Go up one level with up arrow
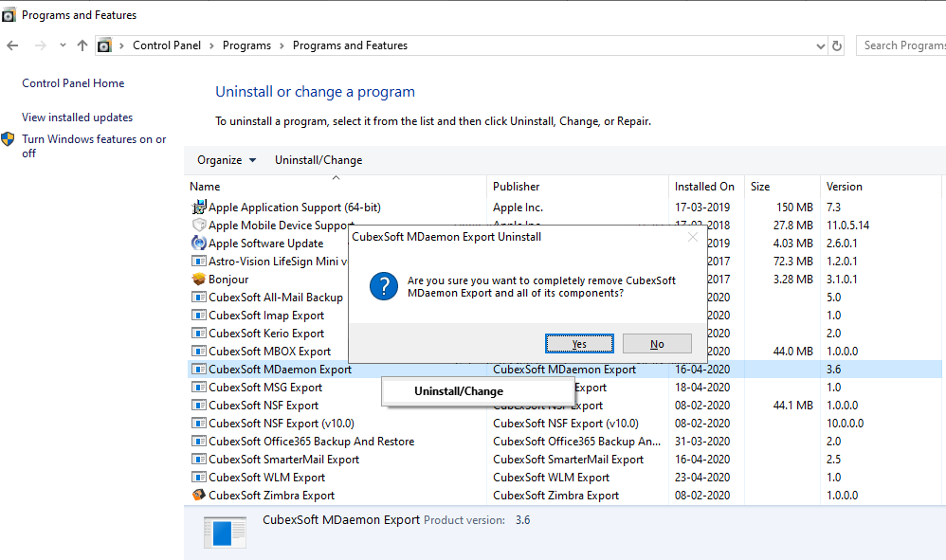Viewport: 946px width, 560px height. (82, 45)
